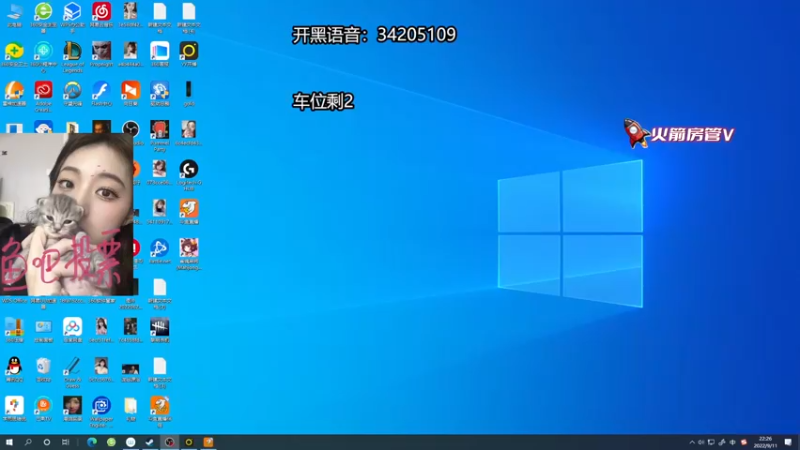Image resolution: width=800 pixels, height=450 pixels.
Task: Open the Douyu streaming shortcut in bottom row
Action: pyautogui.click(x=160, y=406)
